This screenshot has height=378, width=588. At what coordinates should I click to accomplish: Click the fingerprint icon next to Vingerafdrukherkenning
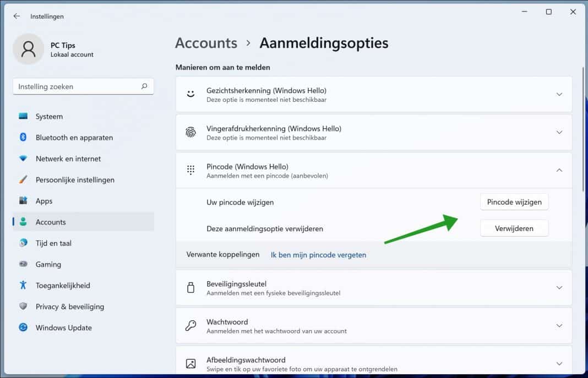click(190, 133)
